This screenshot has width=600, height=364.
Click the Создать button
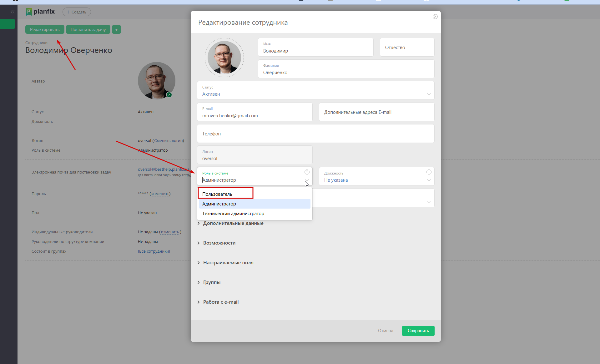(x=77, y=12)
